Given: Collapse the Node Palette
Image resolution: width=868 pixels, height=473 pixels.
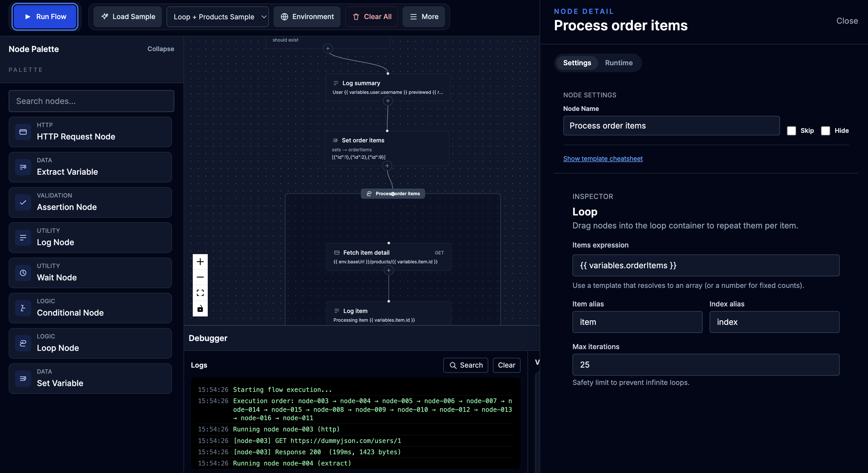Looking at the screenshot, I should tap(160, 49).
